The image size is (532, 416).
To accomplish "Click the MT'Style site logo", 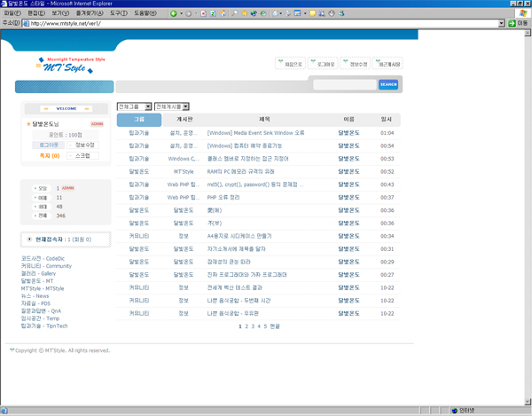I will [x=73, y=64].
